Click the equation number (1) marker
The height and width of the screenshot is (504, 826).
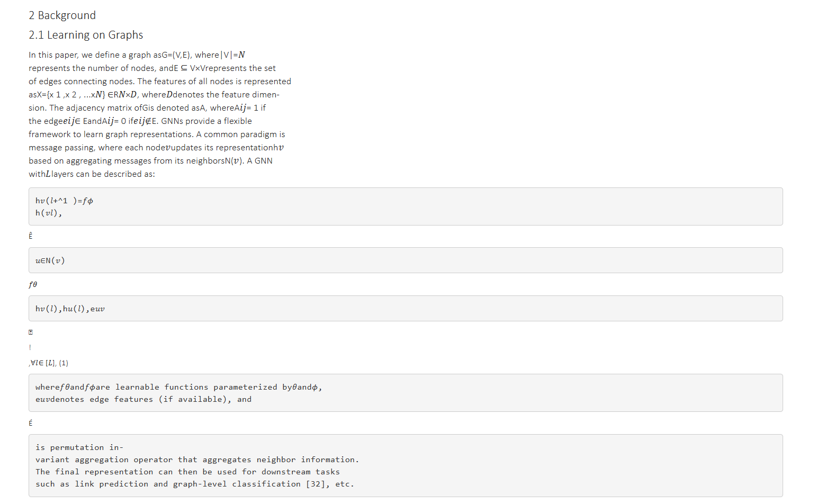[64, 363]
